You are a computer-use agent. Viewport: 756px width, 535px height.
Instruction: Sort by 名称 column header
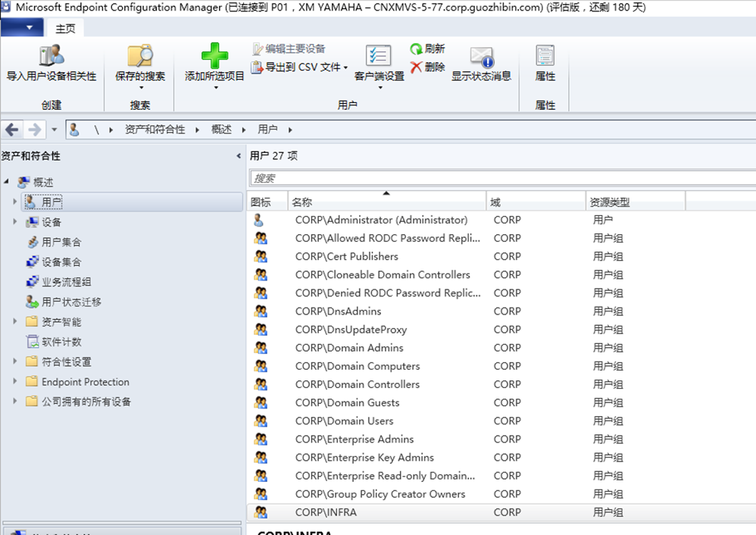[x=386, y=202]
